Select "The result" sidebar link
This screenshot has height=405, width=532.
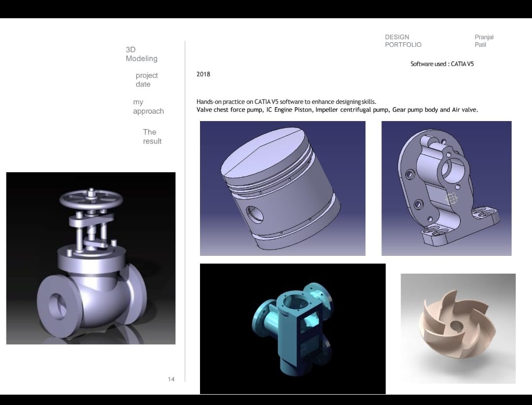(x=152, y=136)
